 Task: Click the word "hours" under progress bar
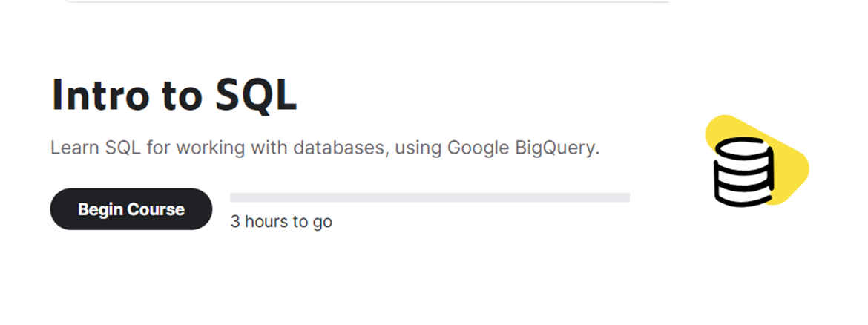point(268,222)
